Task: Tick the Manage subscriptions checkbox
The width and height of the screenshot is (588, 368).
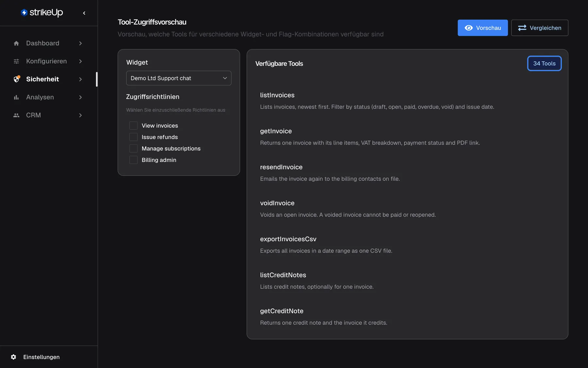Action: point(133,149)
